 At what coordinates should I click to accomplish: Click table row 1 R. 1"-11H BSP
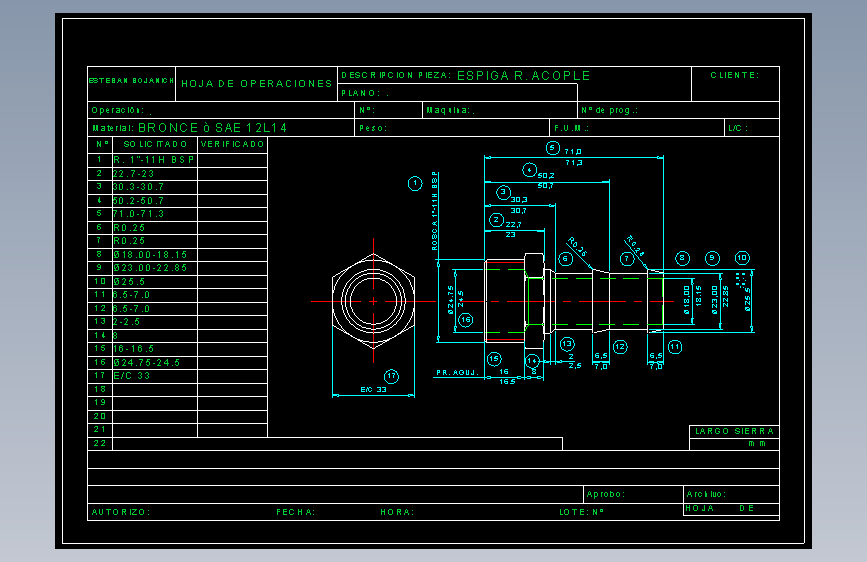point(177,160)
